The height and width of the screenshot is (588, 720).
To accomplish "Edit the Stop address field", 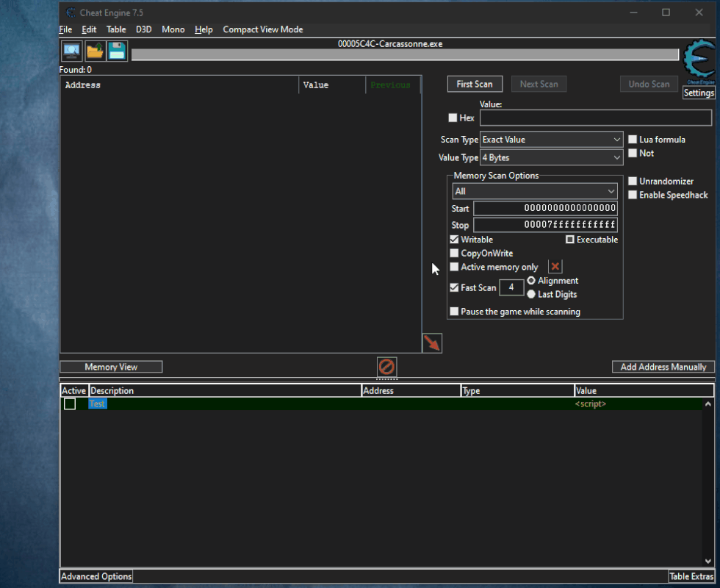I will (545, 225).
